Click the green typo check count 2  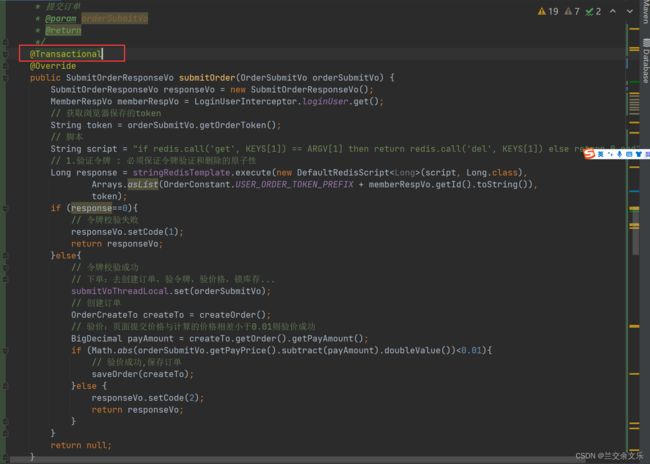click(593, 12)
